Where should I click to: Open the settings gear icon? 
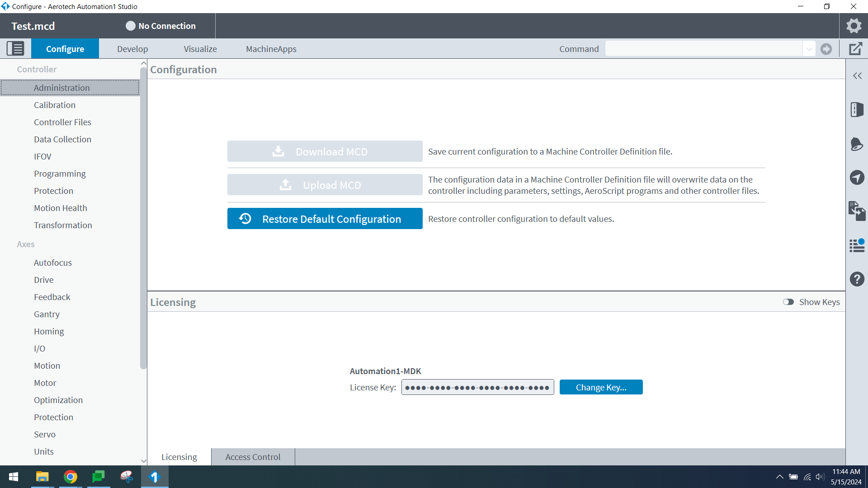(x=854, y=26)
